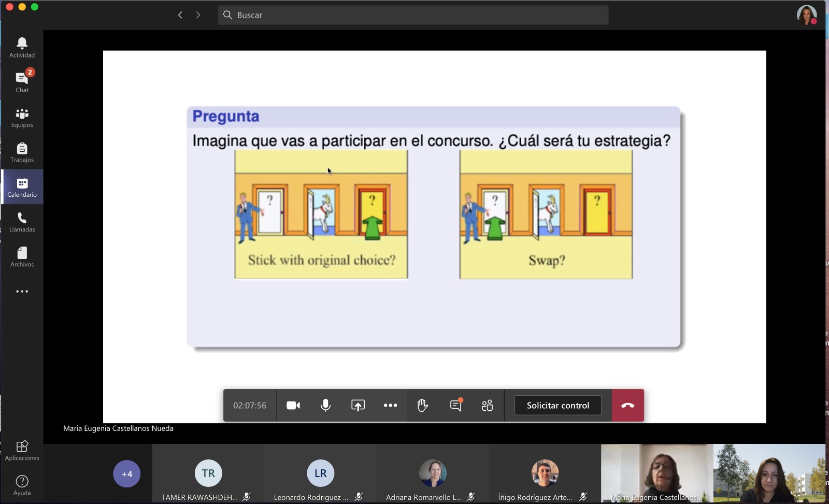
Task: Hang up the call with red button
Action: click(627, 406)
